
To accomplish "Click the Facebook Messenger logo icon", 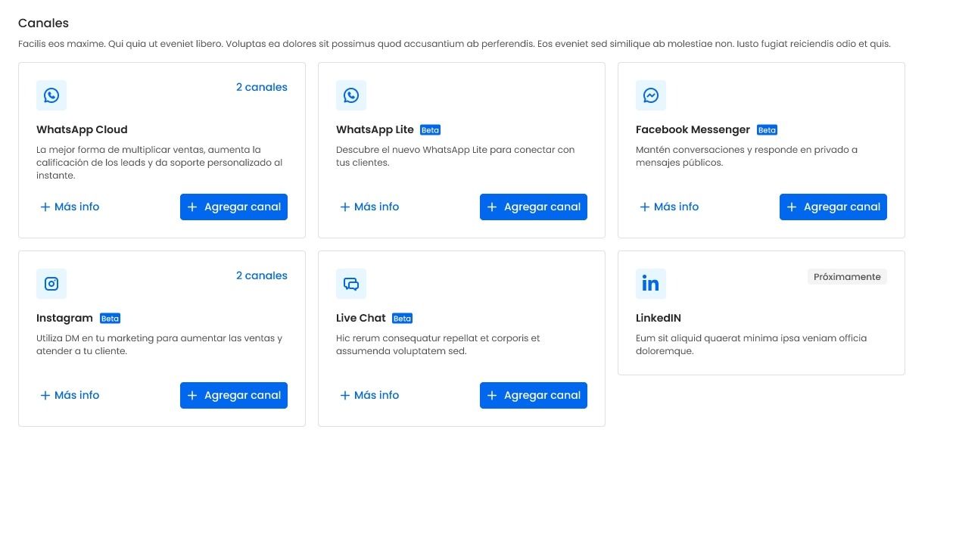I will pyautogui.click(x=651, y=95).
